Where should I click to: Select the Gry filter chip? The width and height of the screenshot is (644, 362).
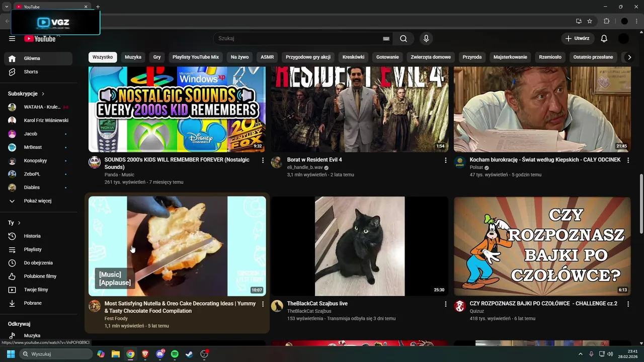tap(157, 57)
